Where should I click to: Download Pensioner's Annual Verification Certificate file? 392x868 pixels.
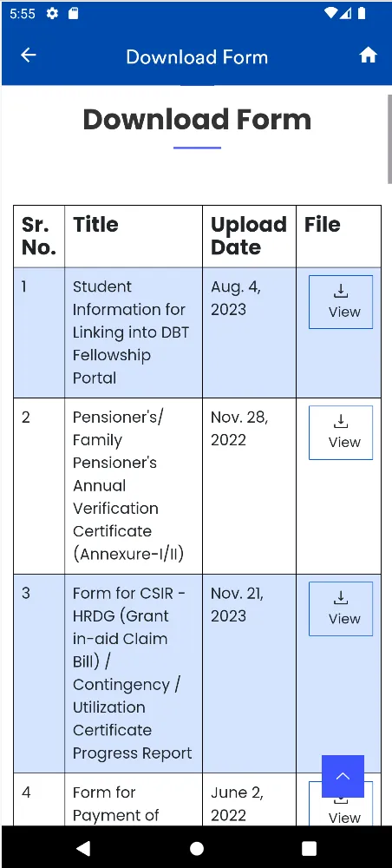tap(341, 433)
